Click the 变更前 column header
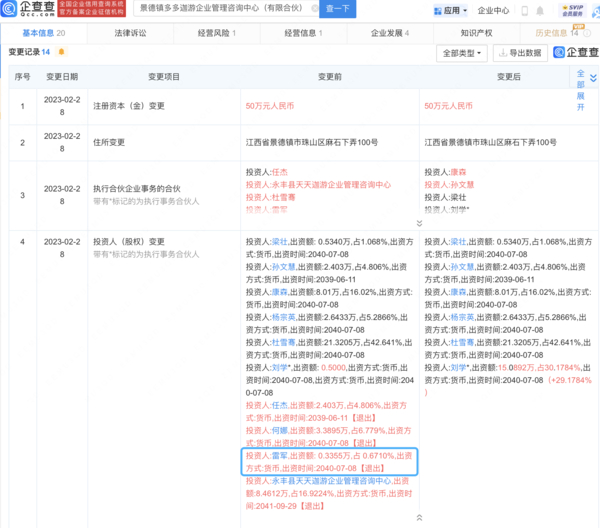Screen dimensions: 600x528 pos(330,77)
